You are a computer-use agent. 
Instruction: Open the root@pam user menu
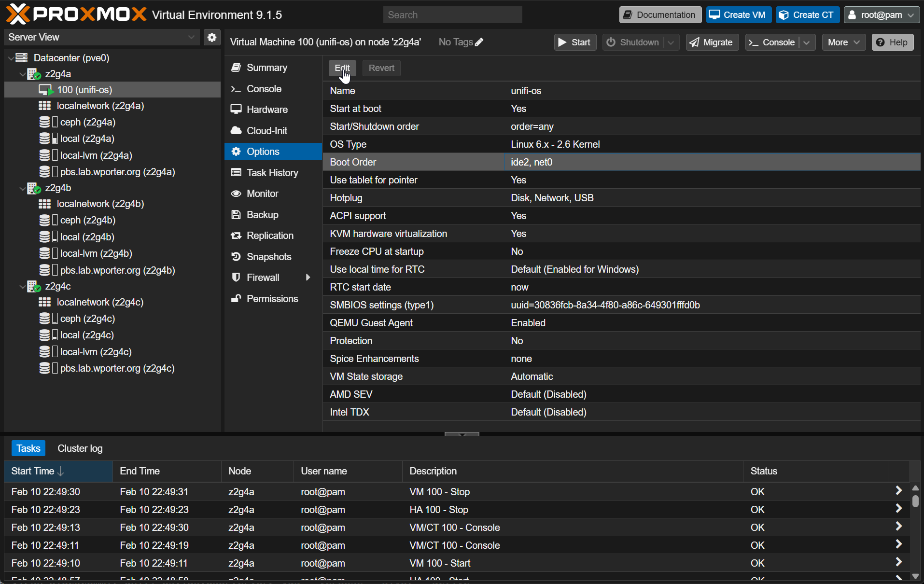881,15
